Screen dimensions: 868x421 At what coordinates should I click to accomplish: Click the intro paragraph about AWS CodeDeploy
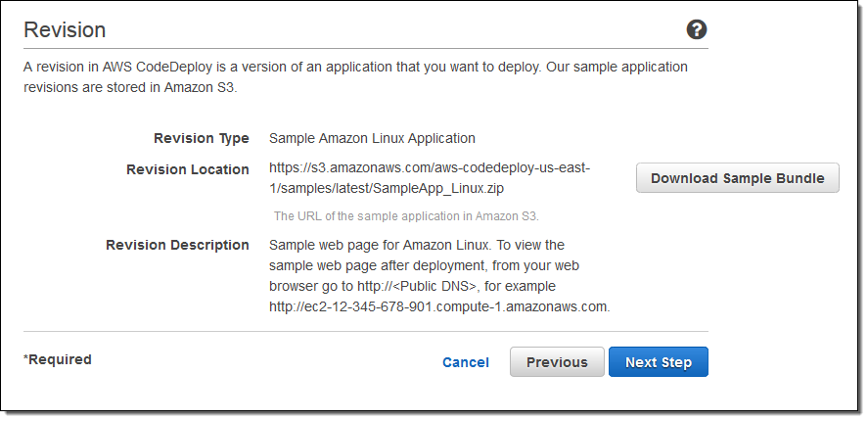pos(355,76)
